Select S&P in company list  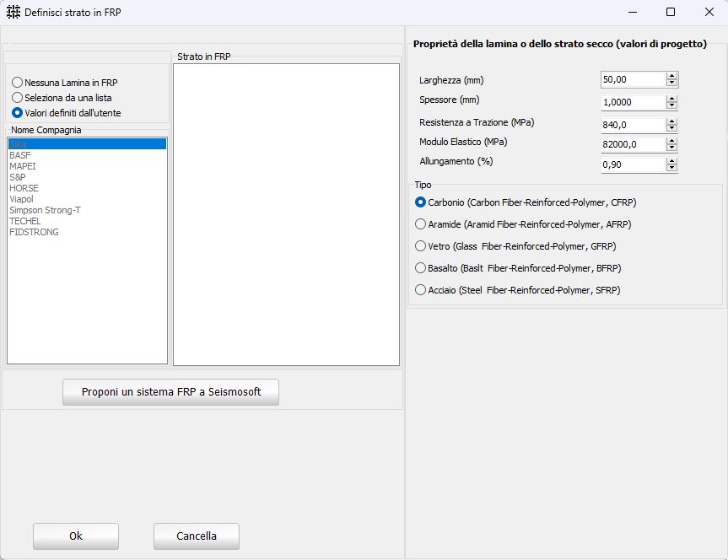(87, 177)
